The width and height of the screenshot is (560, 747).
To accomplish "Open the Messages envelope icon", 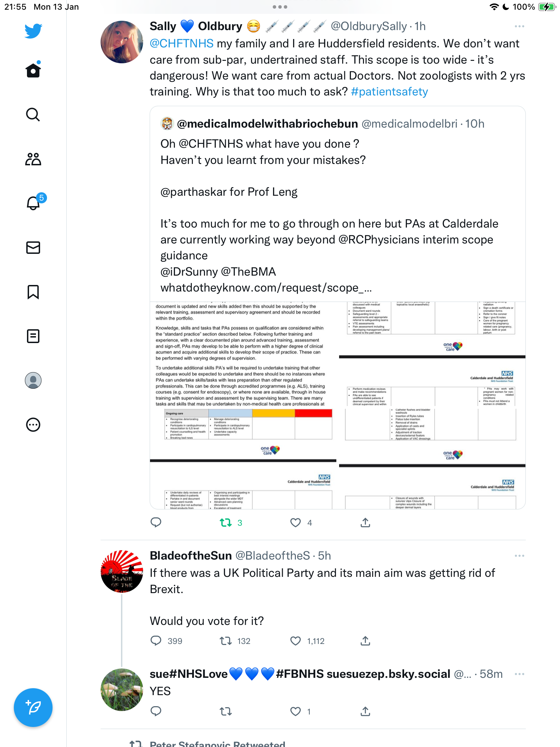I will click(x=33, y=248).
